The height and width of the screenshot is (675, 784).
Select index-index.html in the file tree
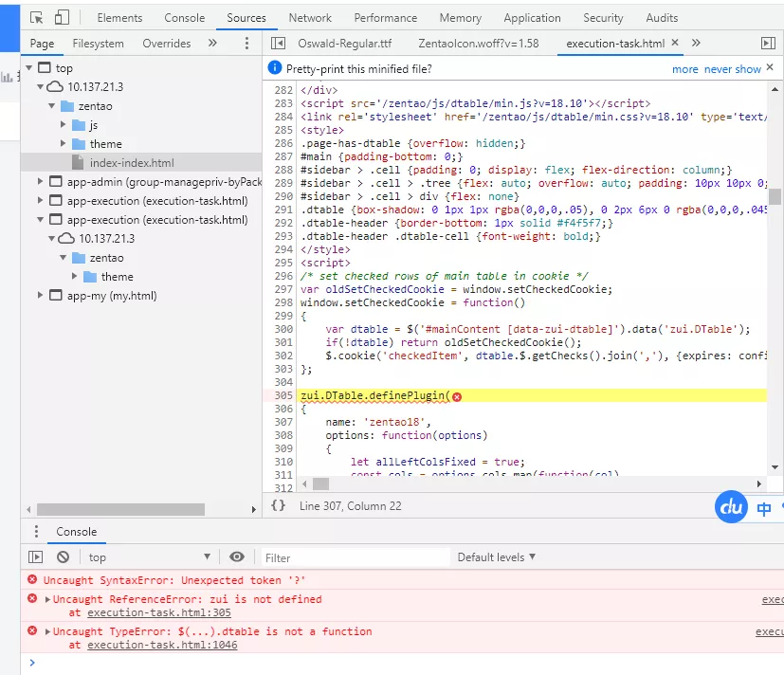pyautogui.click(x=132, y=163)
